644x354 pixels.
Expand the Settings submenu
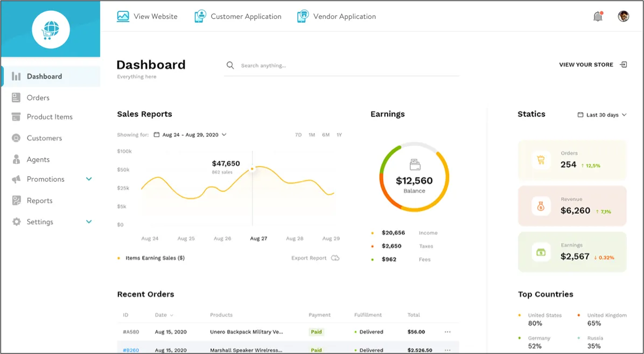coord(89,221)
